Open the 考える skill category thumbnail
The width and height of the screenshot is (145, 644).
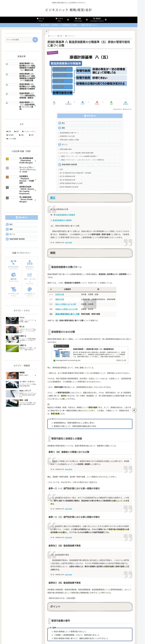[x=12, y=330]
